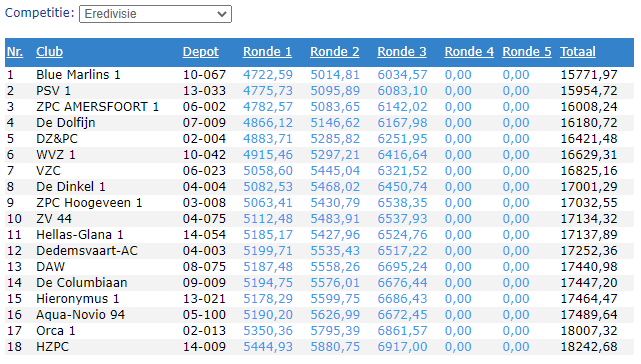Open VZC Ronde 1 score 5058,60
Viewport: 641px width, 364px height.
(x=268, y=171)
